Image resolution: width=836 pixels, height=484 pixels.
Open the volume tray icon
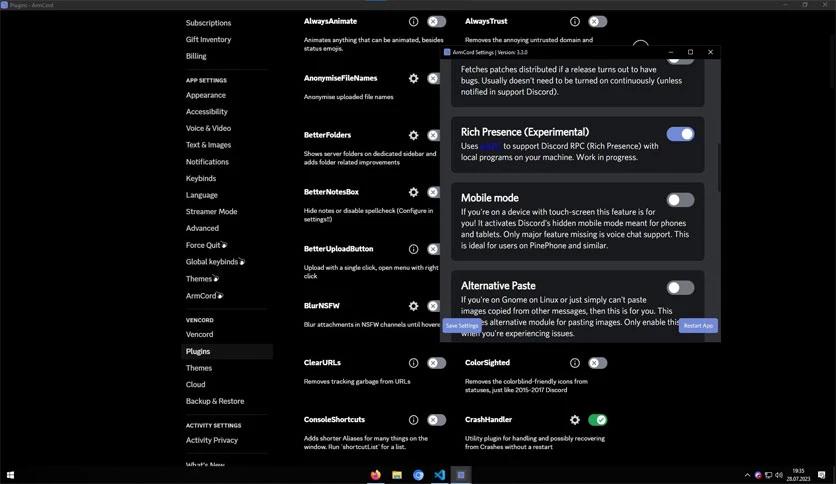[x=778, y=475]
